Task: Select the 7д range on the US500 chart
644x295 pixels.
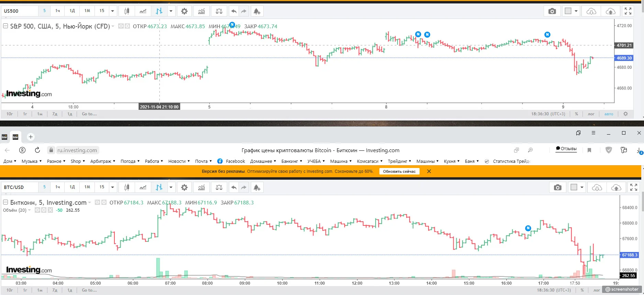Action: 55,114
